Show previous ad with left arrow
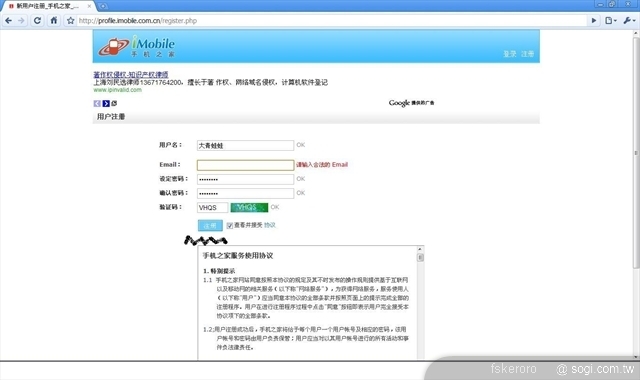 [x=97, y=103]
